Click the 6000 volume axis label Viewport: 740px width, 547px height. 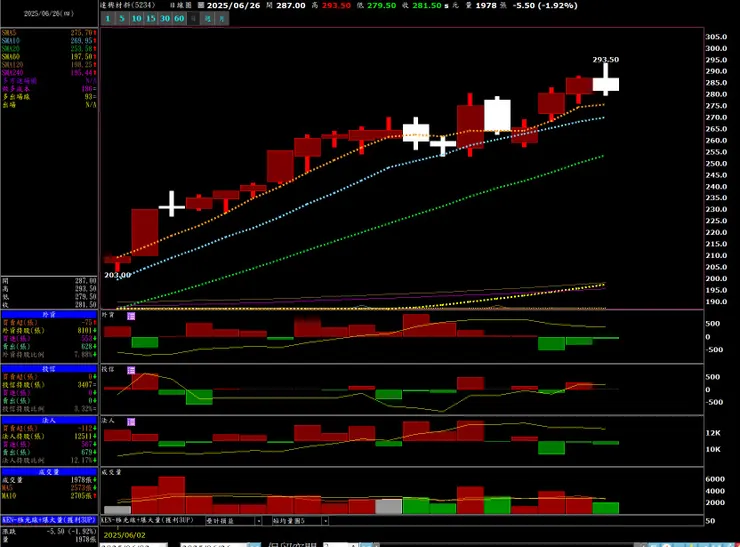pos(715,479)
